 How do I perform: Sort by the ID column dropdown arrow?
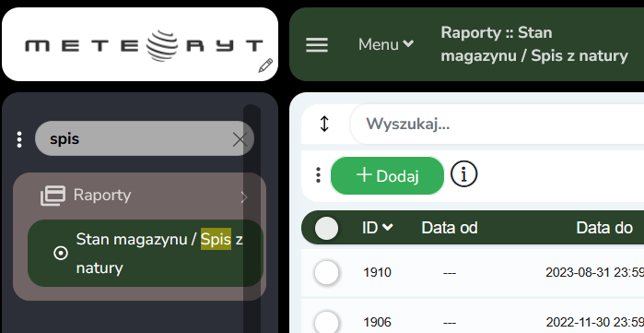pos(388,227)
